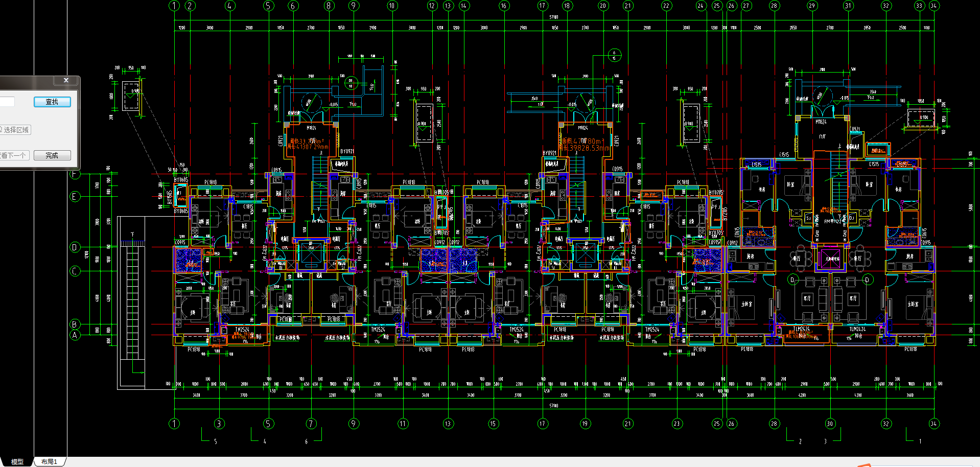
Task: Pick row axis bubble B
Action: pos(75,324)
